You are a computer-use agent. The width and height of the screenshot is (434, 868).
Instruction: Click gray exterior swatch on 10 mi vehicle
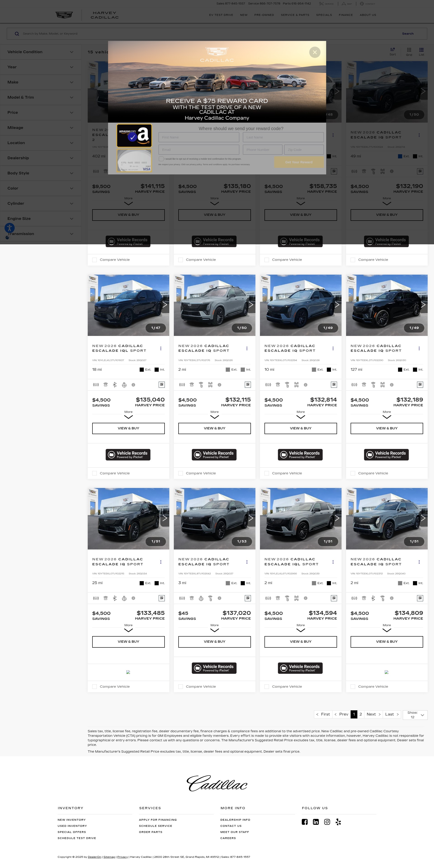314,370
